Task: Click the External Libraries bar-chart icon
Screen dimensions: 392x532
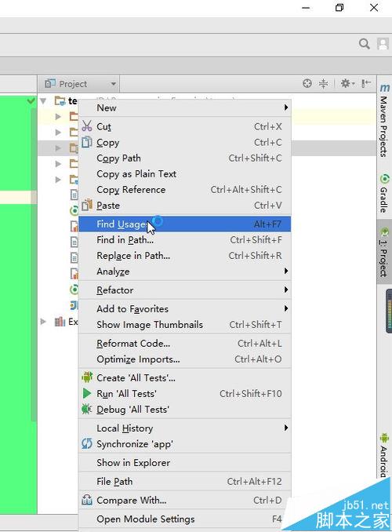Action: 60,321
